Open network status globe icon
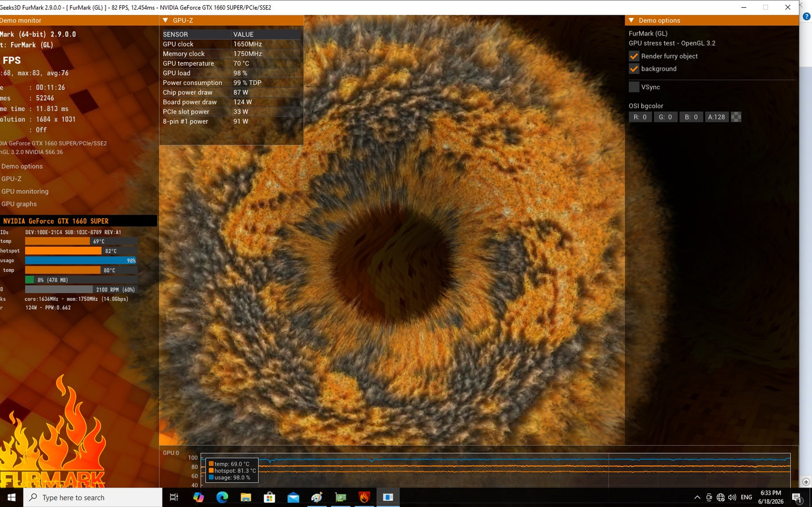 (x=720, y=497)
